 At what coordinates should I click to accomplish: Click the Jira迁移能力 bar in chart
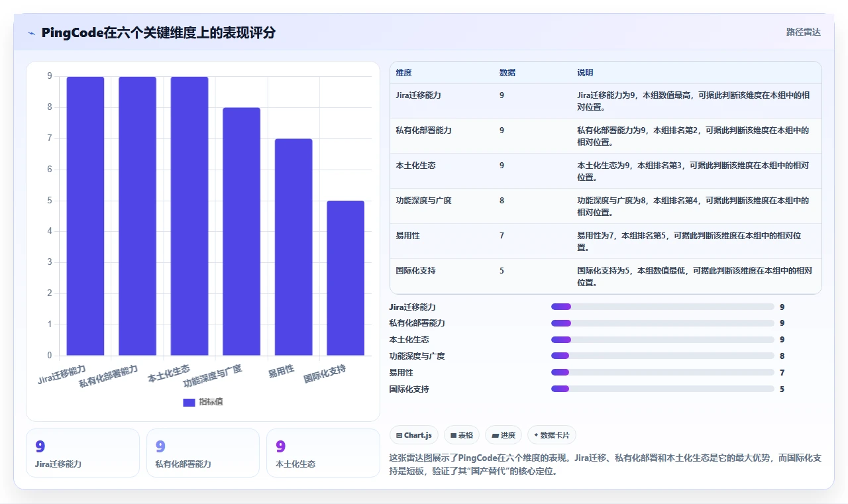pyautogui.click(x=85, y=216)
